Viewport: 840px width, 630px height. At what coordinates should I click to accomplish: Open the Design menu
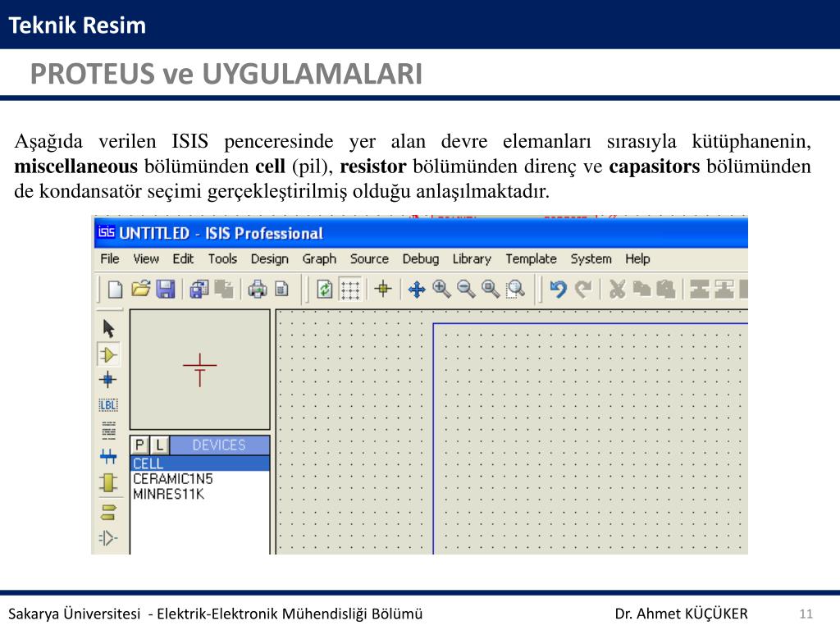click(x=269, y=258)
